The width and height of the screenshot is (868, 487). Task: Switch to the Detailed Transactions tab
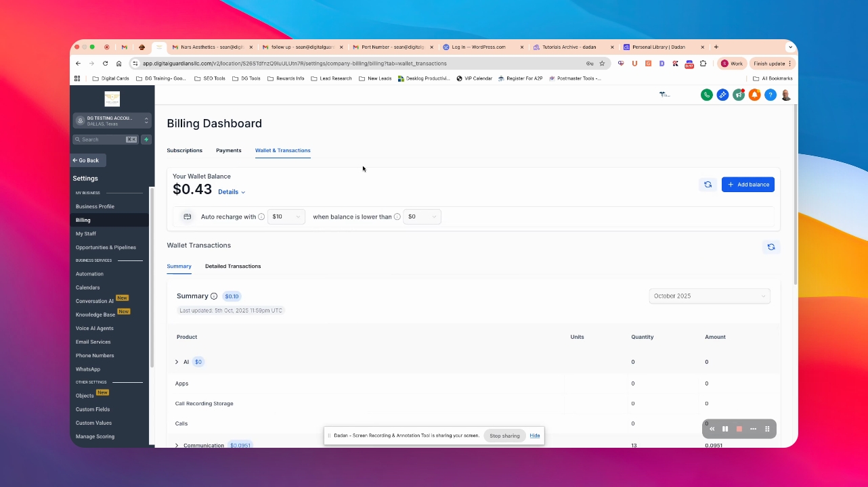(x=233, y=266)
